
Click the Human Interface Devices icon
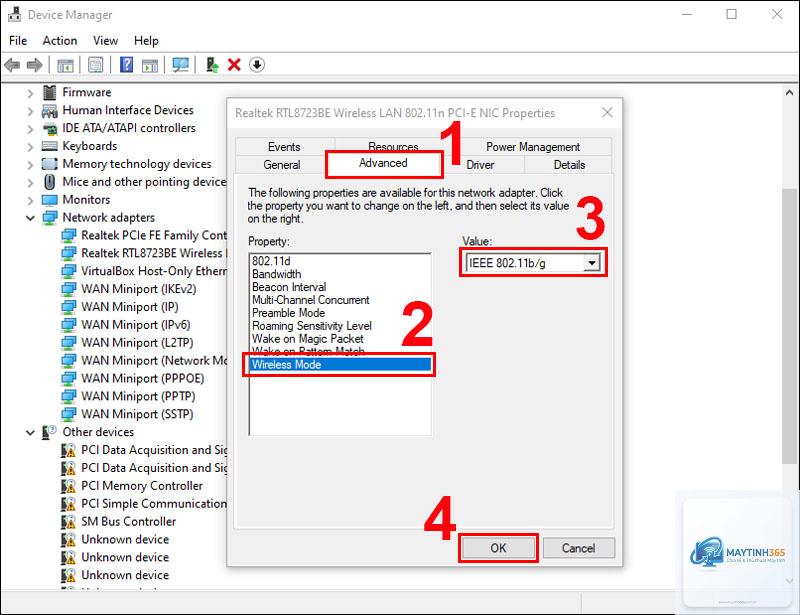point(49,110)
